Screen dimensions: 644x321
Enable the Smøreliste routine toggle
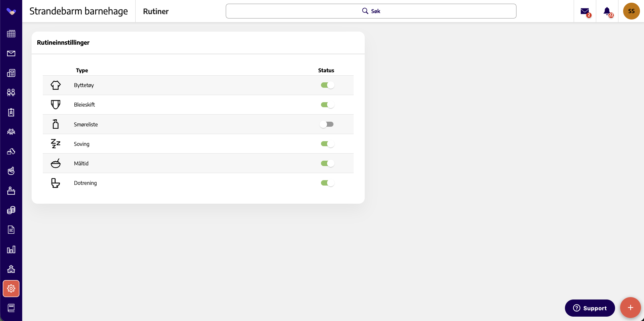tap(327, 124)
